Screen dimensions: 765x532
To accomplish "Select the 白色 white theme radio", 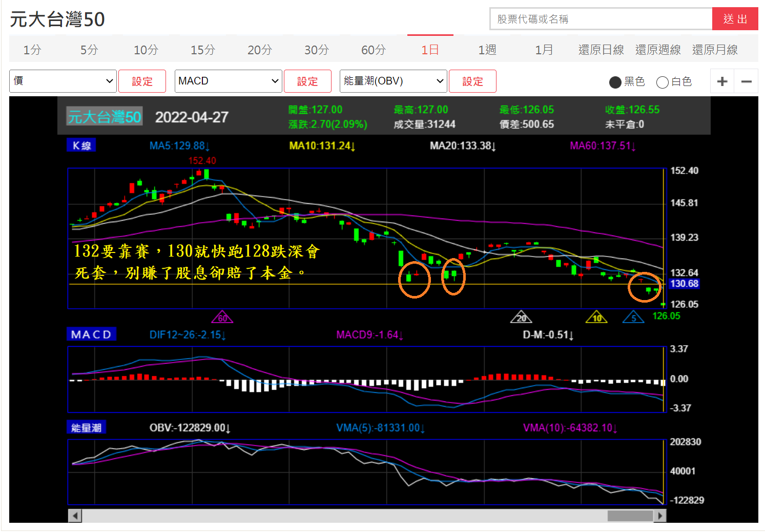I will 662,82.
